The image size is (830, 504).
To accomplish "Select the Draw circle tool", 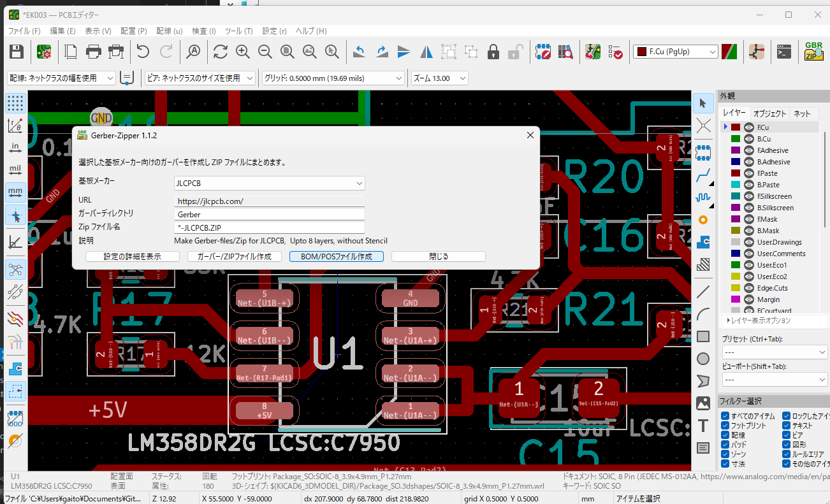I will coord(703,359).
